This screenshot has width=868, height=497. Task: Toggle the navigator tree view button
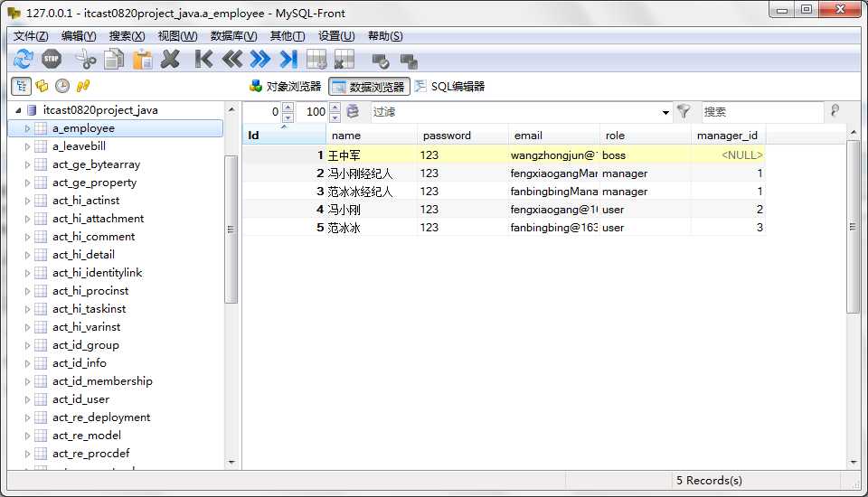pyautogui.click(x=21, y=86)
